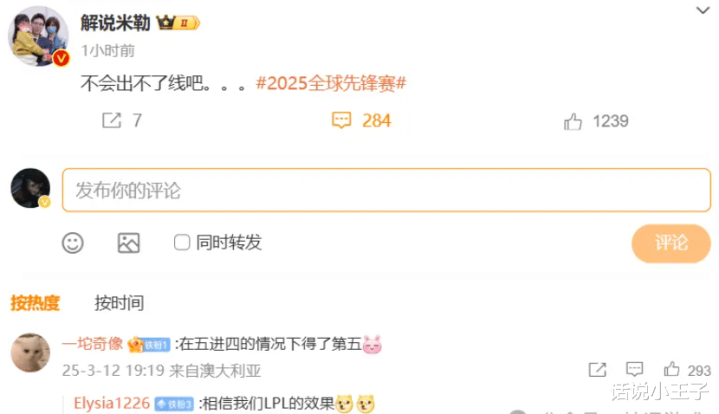719x414 pixels.
Task: Open 一坨奇像 commenter profile link
Action: tap(92, 343)
